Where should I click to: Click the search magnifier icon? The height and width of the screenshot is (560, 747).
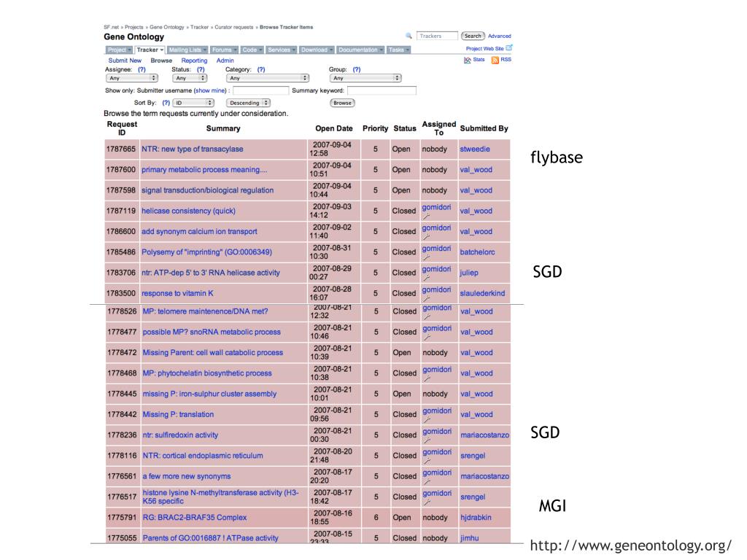coord(409,36)
